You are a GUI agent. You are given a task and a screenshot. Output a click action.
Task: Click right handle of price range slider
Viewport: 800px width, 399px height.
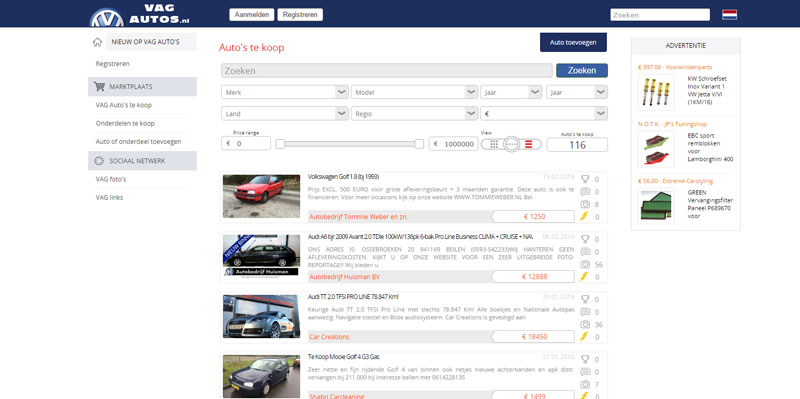coord(419,144)
